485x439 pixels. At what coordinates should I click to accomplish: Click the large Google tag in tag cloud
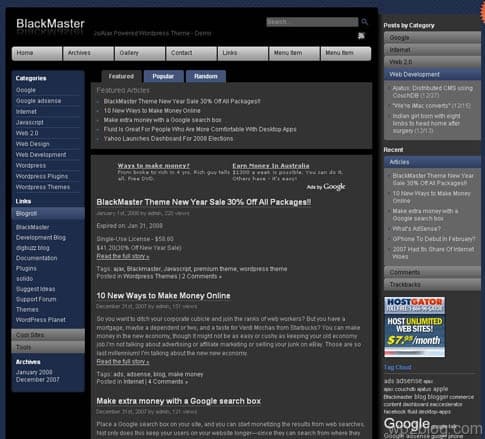click(x=407, y=424)
